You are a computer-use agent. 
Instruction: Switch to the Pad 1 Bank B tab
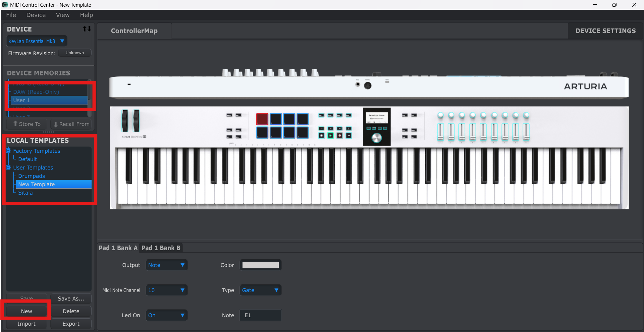[x=161, y=248]
